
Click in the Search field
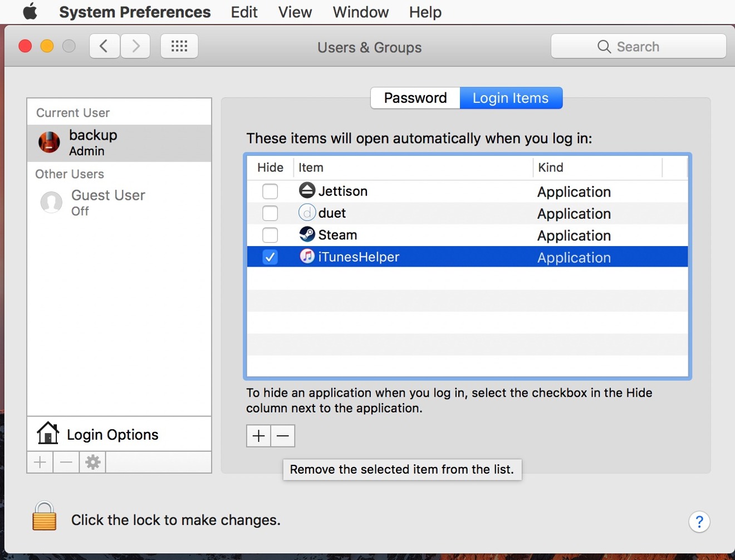[638, 46]
